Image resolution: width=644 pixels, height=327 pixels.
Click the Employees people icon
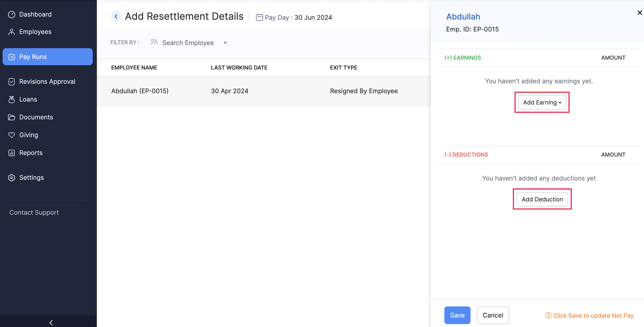12,32
